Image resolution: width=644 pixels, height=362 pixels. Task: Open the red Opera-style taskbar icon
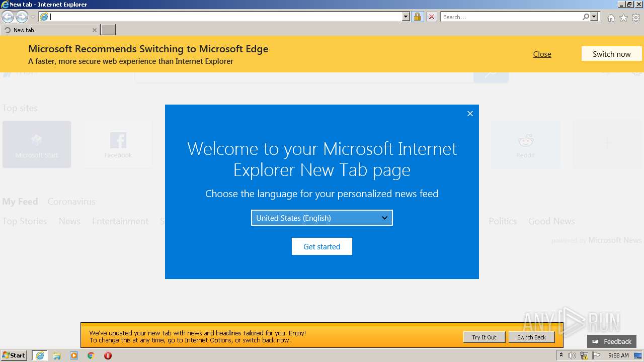click(108, 355)
